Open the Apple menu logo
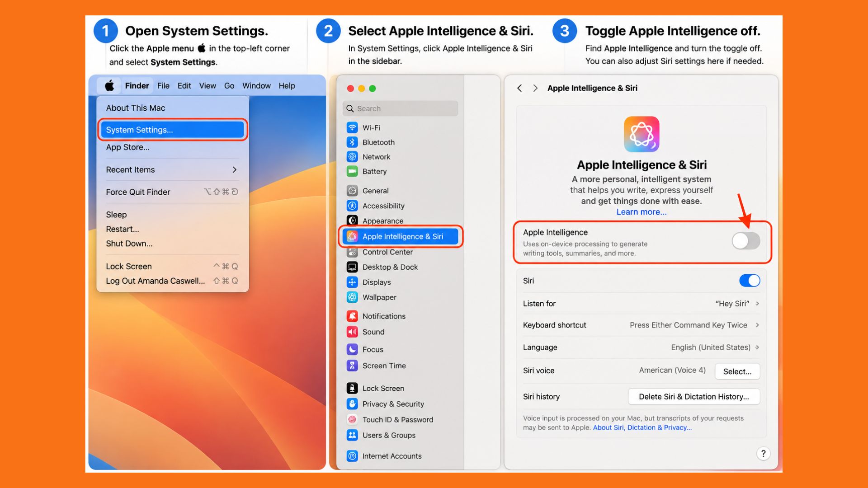 tap(109, 85)
